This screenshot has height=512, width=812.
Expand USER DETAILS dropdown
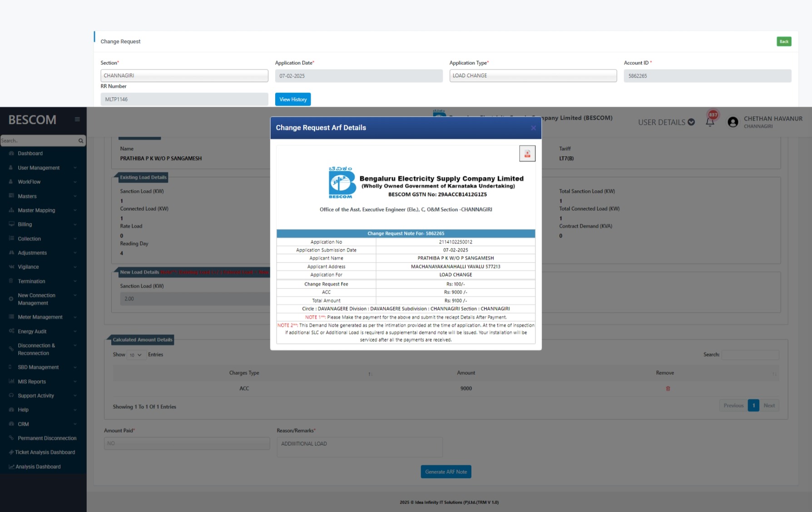tap(666, 122)
